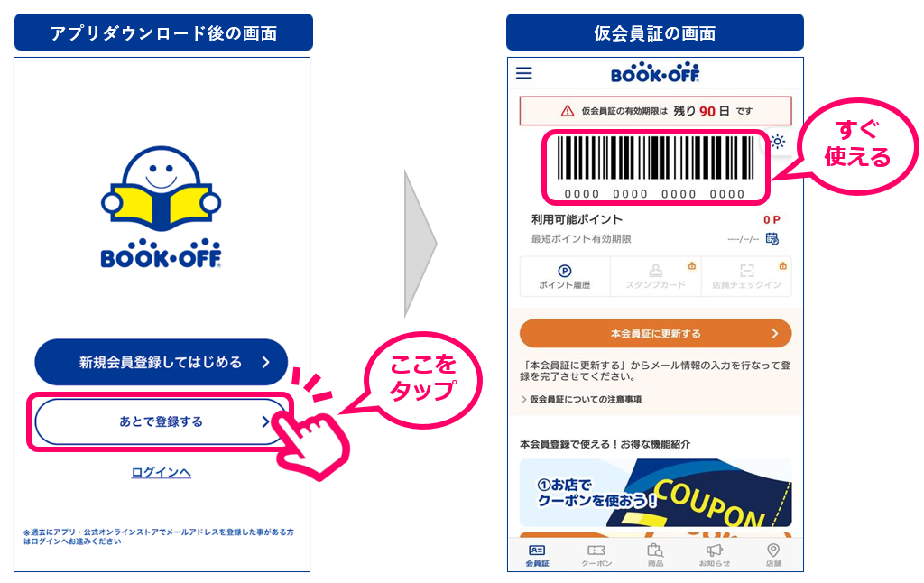Tap the screen brightness sun icon
The image size is (924, 583).
[x=778, y=142]
